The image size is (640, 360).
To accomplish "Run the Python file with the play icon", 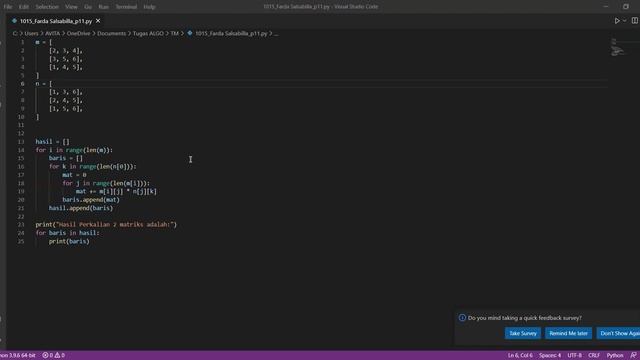I will [617, 21].
